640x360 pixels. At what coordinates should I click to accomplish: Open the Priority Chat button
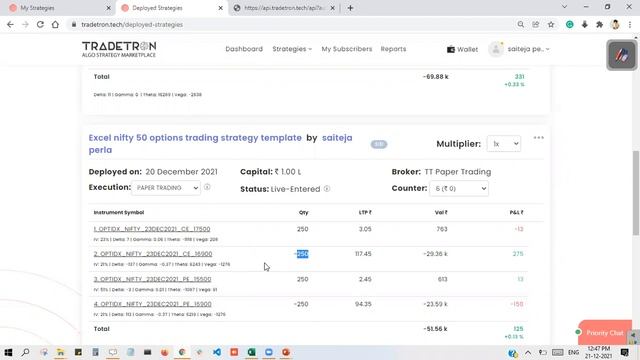(605, 333)
